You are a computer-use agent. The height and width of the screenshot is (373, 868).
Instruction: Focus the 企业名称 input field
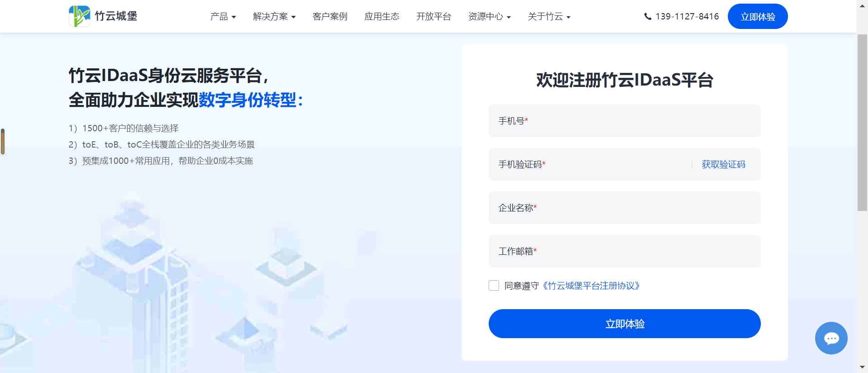click(624, 208)
